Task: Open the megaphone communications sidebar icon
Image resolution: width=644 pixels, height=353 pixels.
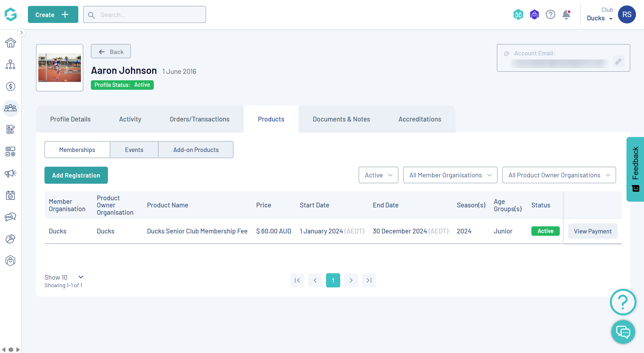Action: pos(10,173)
